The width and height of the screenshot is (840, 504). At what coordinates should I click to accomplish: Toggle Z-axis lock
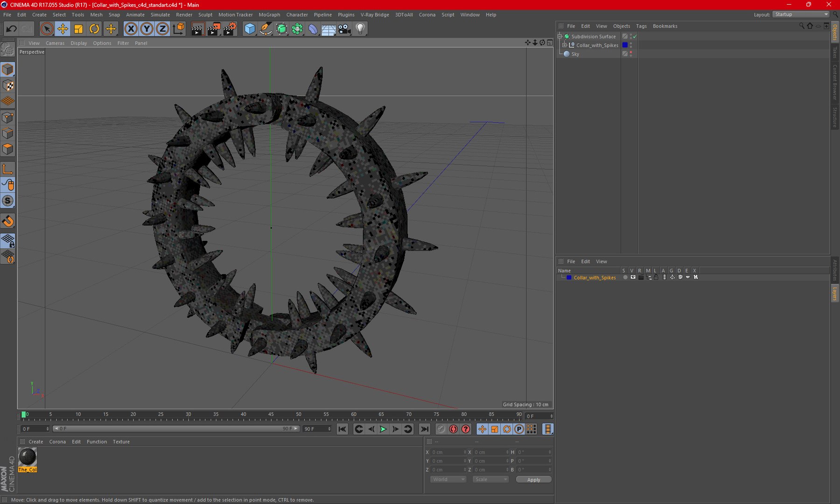pyautogui.click(x=162, y=29)
